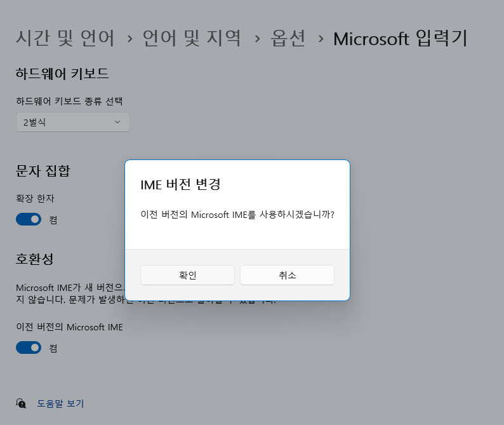
Task: Go to 언어 및 지역 breadcrumb
Action: (192, 38)
